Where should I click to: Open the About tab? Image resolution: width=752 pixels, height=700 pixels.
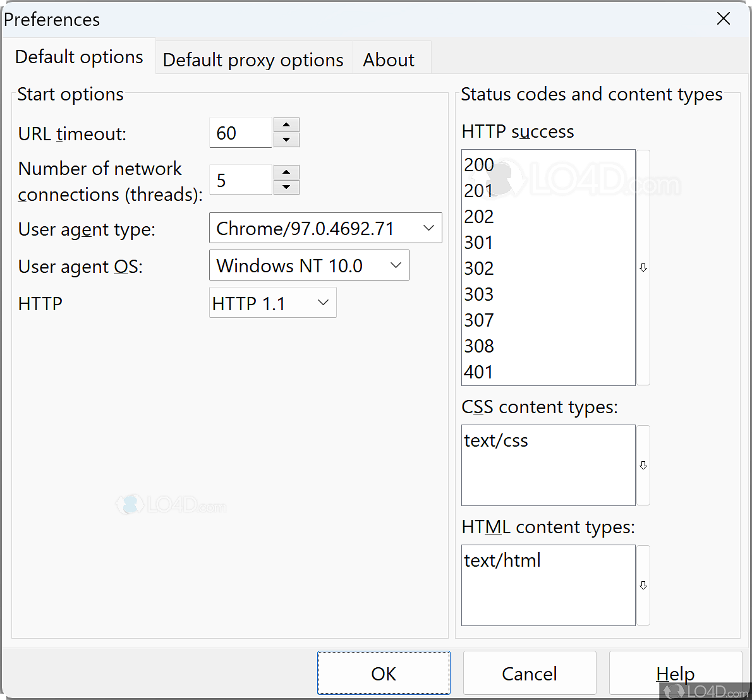coord(389,58)
